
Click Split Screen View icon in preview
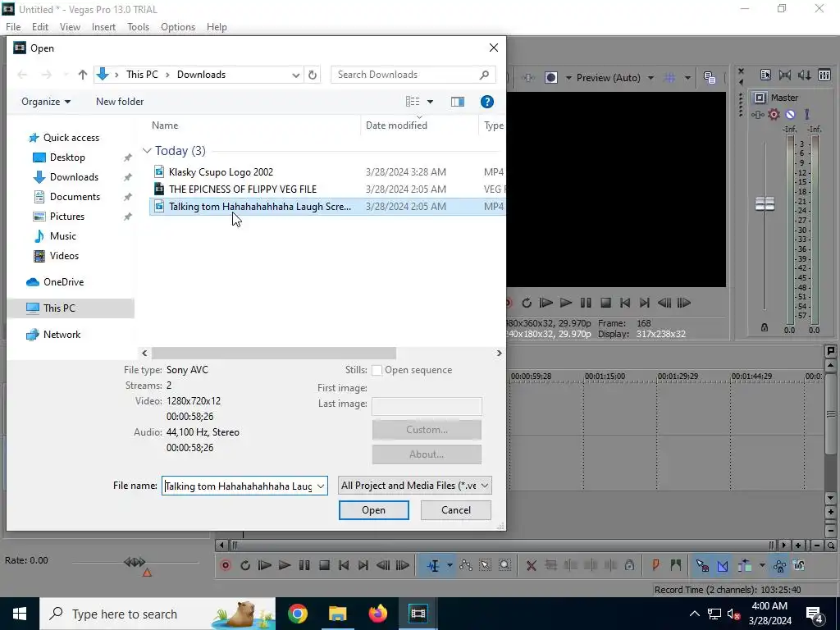pyautogui.click(x=550, y=78)
